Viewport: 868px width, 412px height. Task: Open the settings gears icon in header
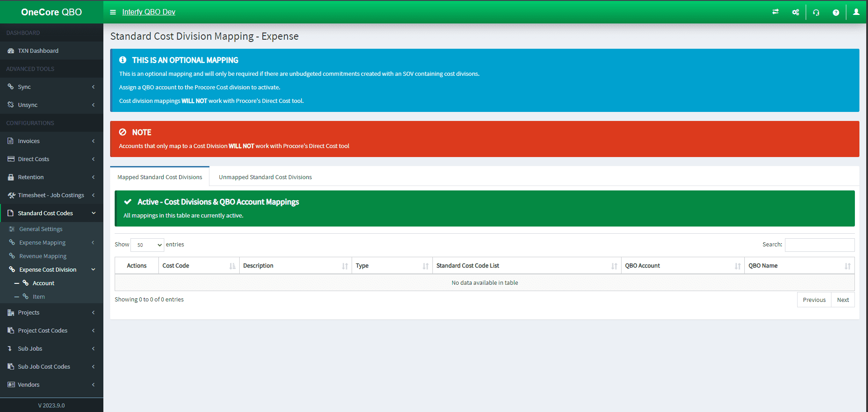coord(795,12)
